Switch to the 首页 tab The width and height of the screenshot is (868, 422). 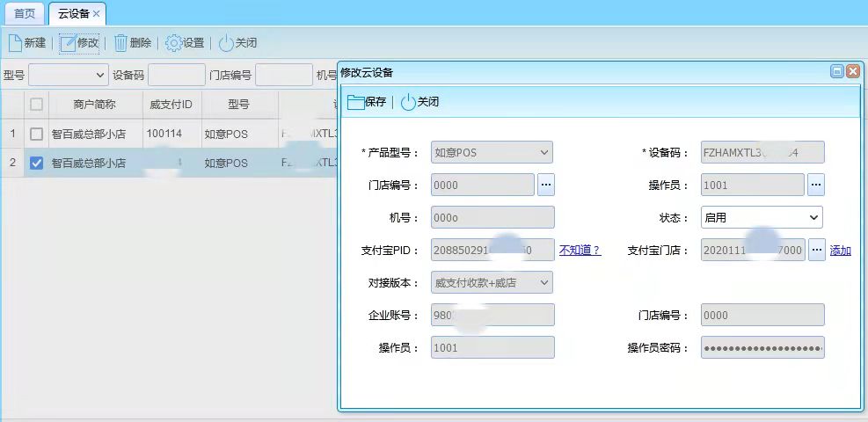(x=25, y=14)
